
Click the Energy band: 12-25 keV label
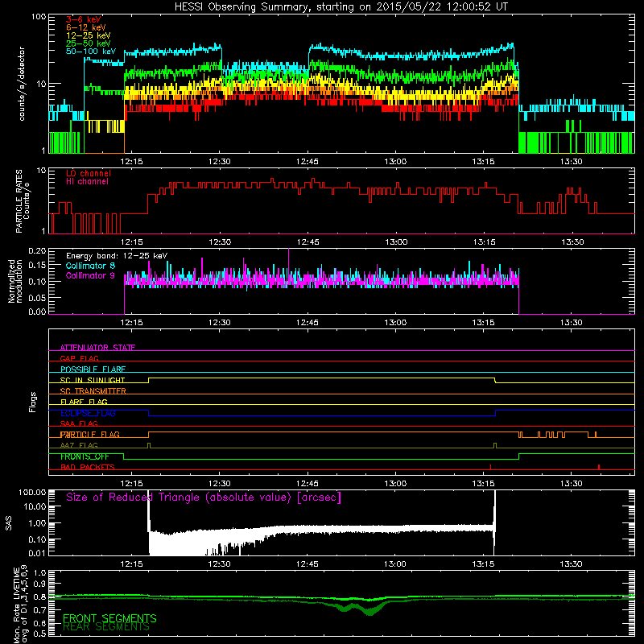click(x=117, y=256)
